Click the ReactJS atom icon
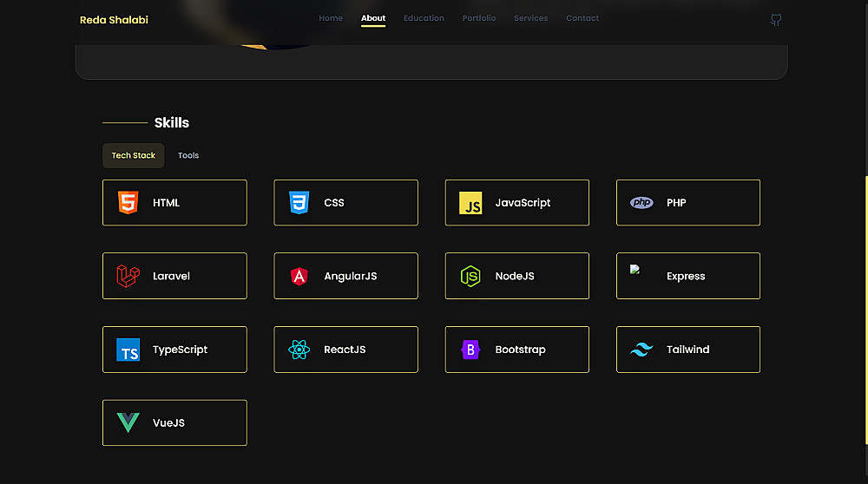Viewport: 868px width, 484px height. pos(299,350)
